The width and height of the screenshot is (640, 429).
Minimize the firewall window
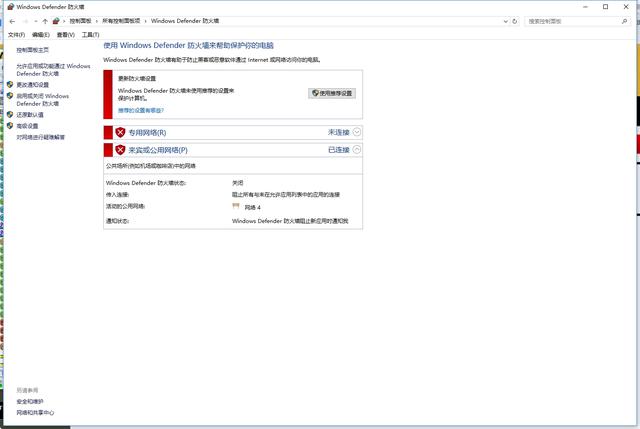(x=585, y=7)
